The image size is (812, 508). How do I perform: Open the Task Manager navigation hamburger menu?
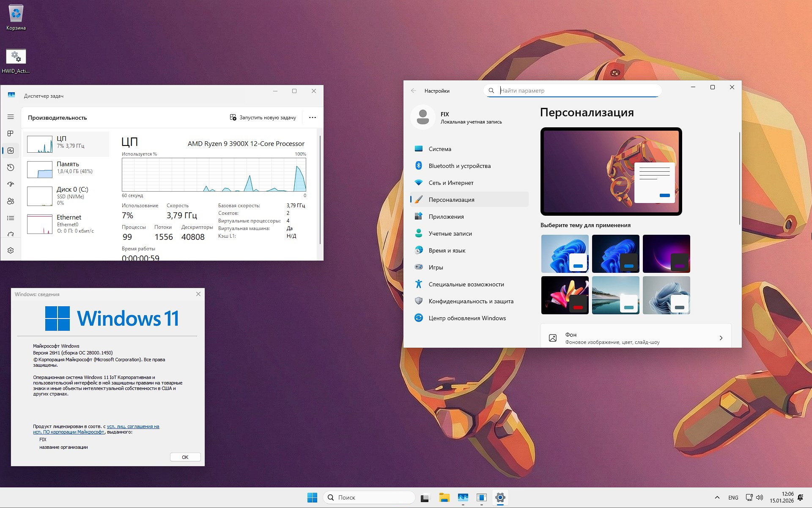point(10,117)
